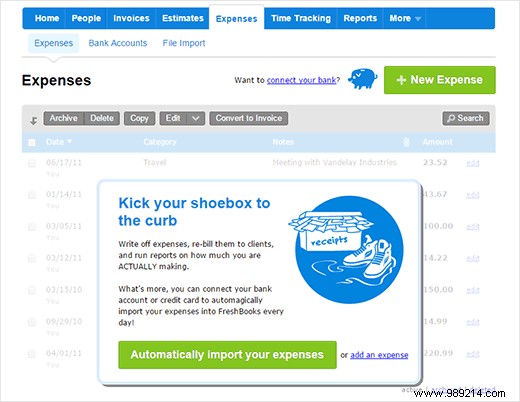Open the Bank Accounts sub-tab
This screenshot has height=402, width=520.
click(x=118, y=43)
